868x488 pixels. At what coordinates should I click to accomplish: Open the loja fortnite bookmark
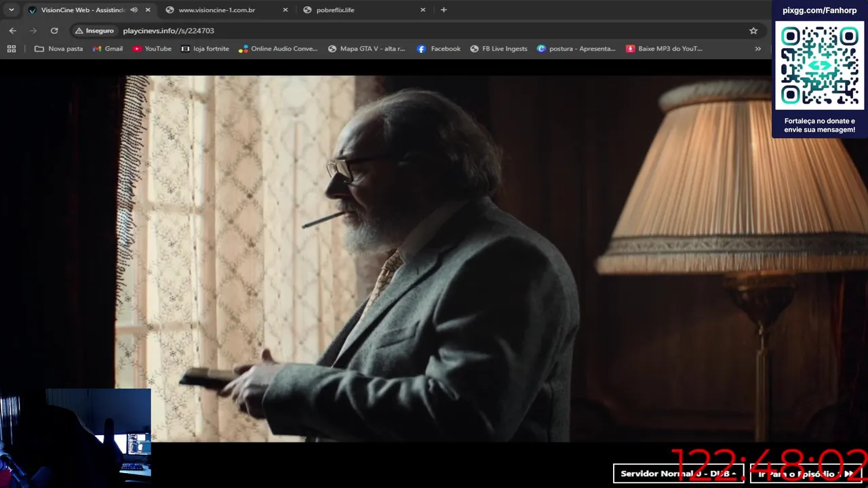[x=205, y=49]
